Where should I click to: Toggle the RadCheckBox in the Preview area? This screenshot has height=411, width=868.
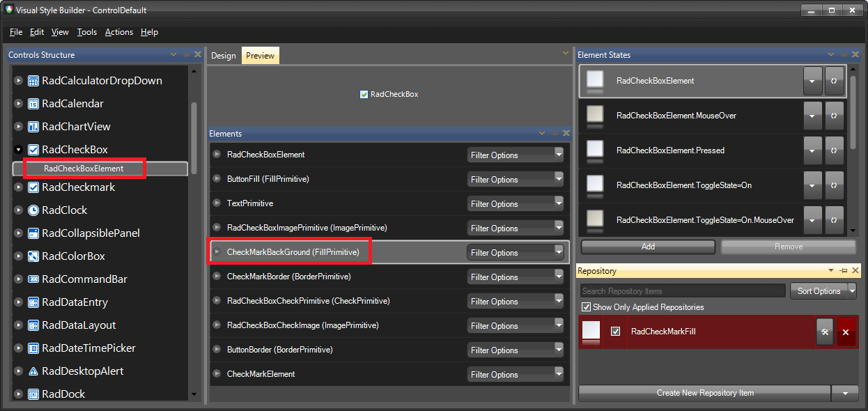point(363,93)
